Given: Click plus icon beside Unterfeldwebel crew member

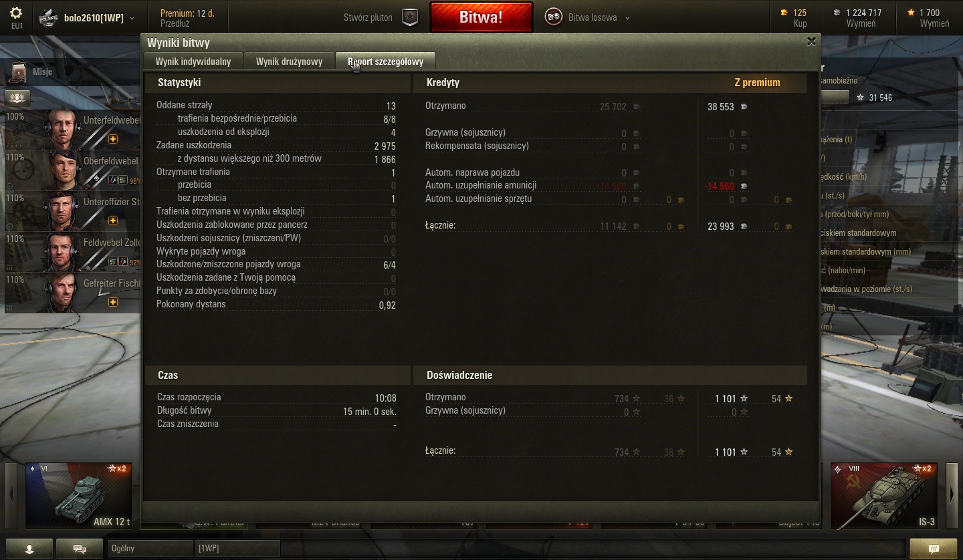Looking at the screenshot, I should tap(113, 139).
